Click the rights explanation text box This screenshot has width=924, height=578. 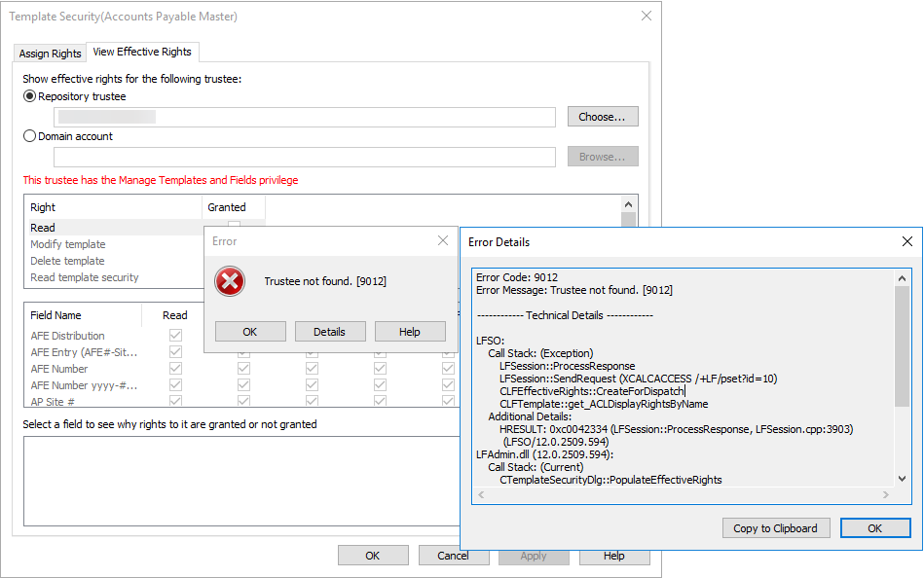pyautogui.click(x=241, y=481)
